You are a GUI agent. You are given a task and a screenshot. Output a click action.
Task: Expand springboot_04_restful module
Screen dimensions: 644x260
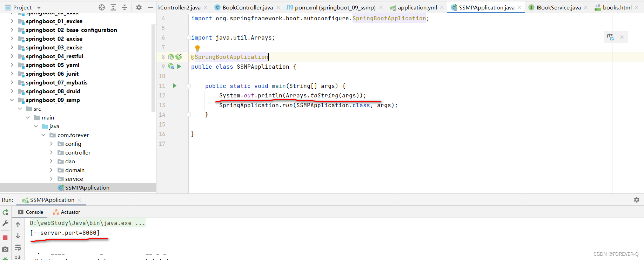tap(12, 56)
